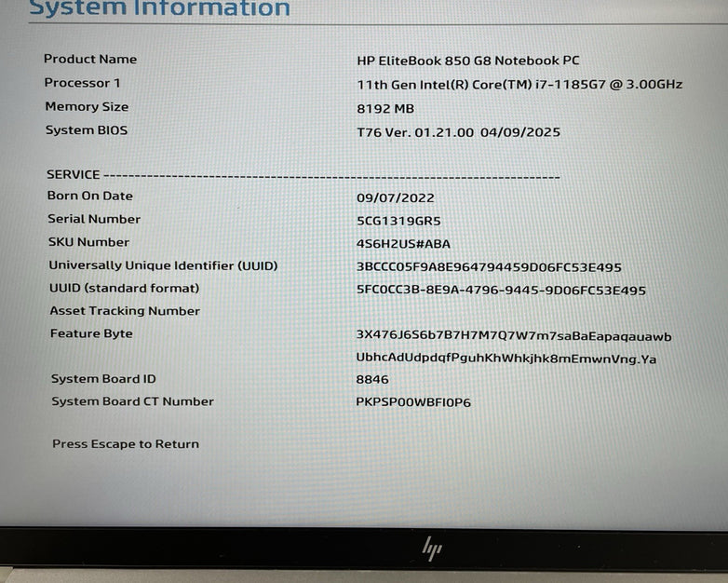The image size is (728, 583).
Task: Select the System BIOS label
Action: tap(87, 130)
